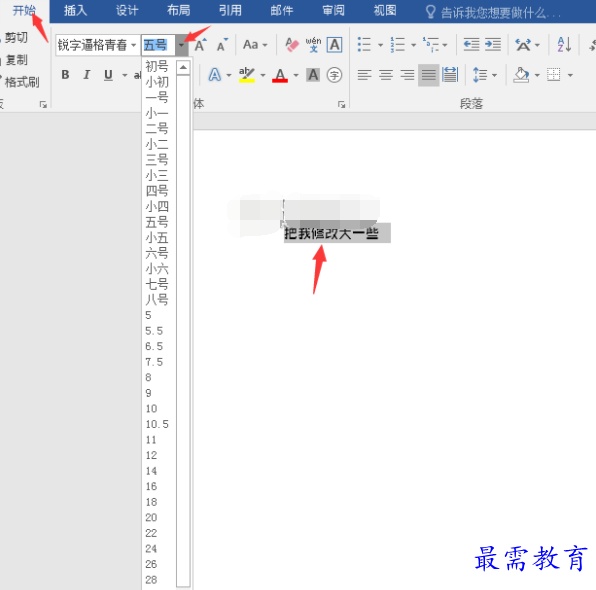Switch to 布局 tab
This screenshot has height=590, width=596.
point(179,10)
